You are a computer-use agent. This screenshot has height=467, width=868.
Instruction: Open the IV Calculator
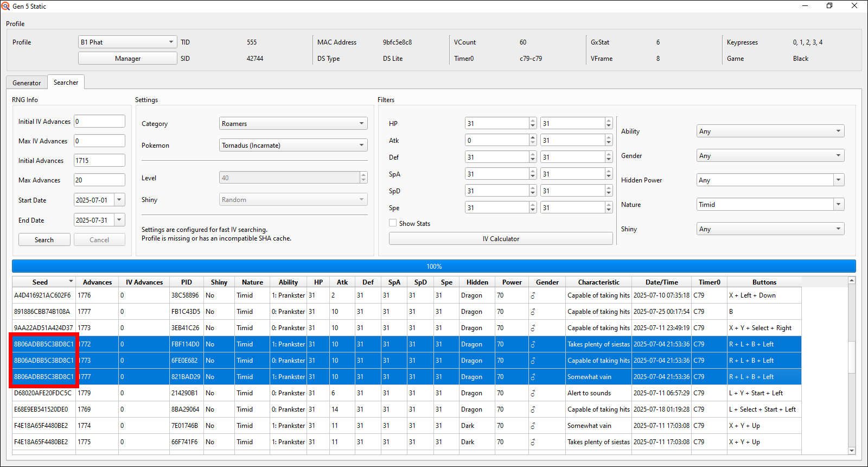tap(500, 238)
